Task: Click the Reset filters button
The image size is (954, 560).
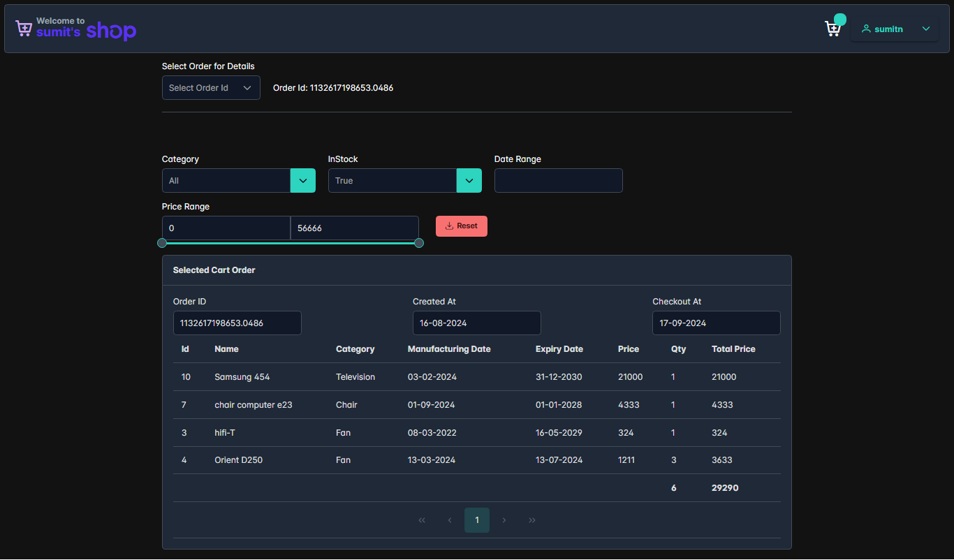Action: point(462,226)
